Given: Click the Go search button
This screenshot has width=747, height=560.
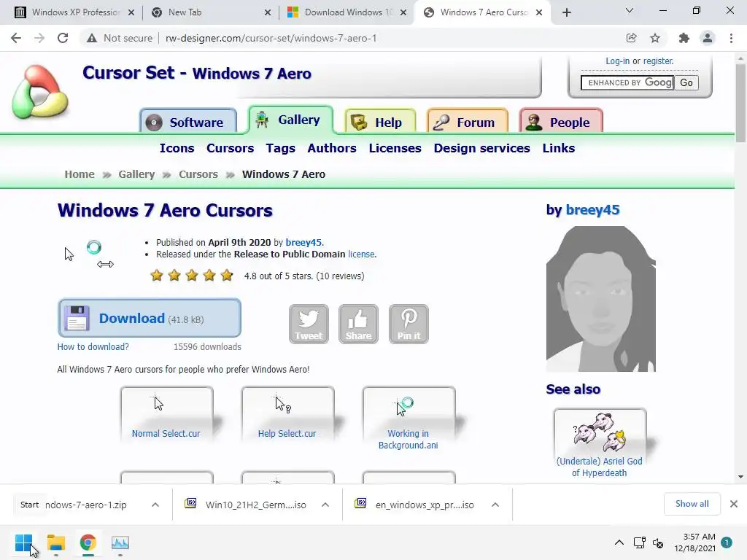Looking at the screenshot, I should (686, 83).
